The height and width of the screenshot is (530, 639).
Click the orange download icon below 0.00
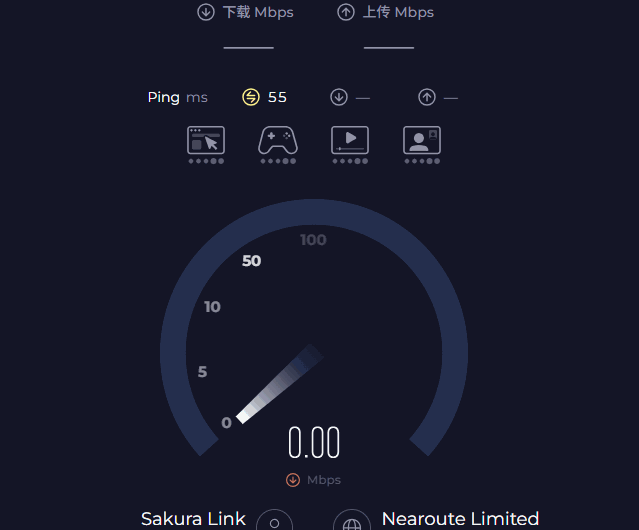point(293,480)
